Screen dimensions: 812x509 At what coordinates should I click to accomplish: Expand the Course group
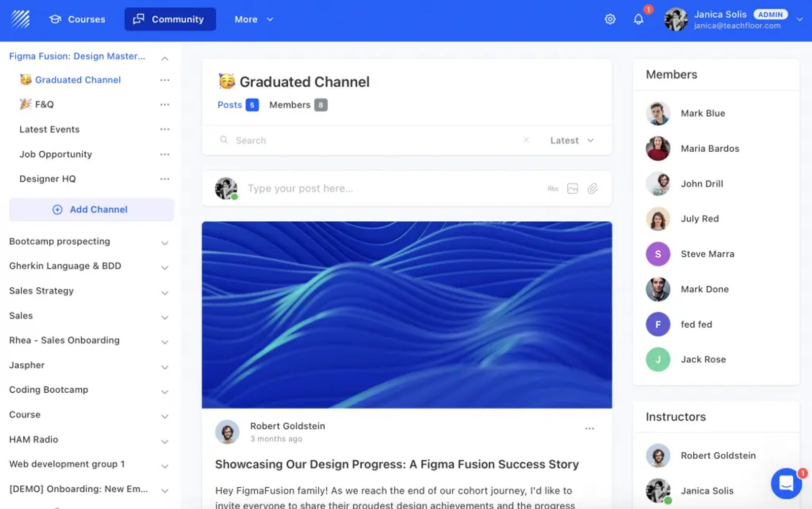[164, 417]
